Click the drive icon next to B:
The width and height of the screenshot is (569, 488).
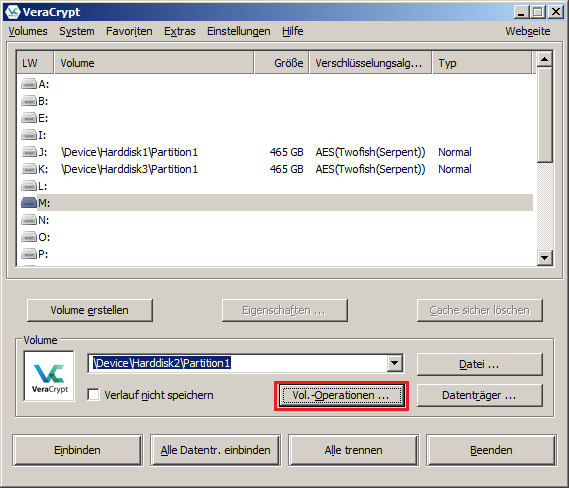click(x=29, y=101)
